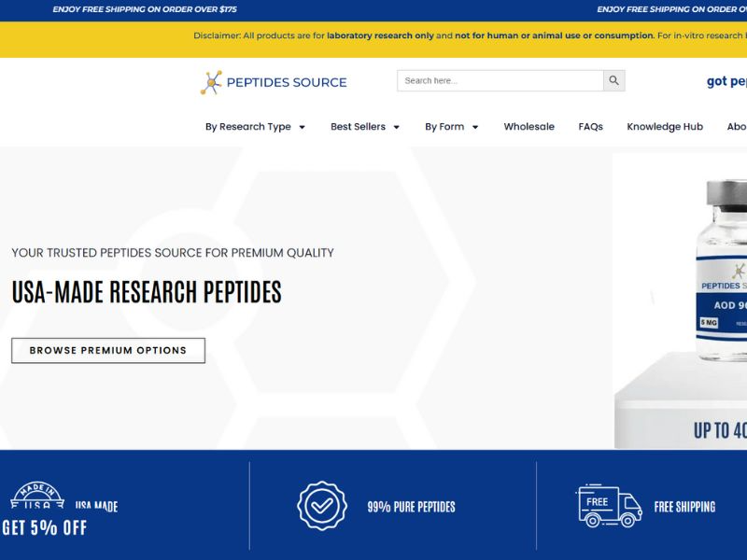
Task: Click the Peptides Source molecule logo icon
Action: click(x=211, y=82)
